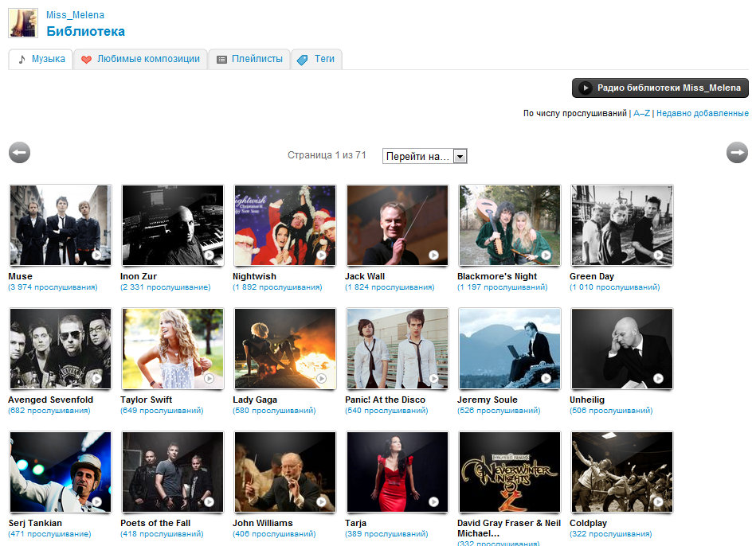The image size is (756, 546).
Task: Open Jeremy Soule artist name link
Action: (487, 400)
